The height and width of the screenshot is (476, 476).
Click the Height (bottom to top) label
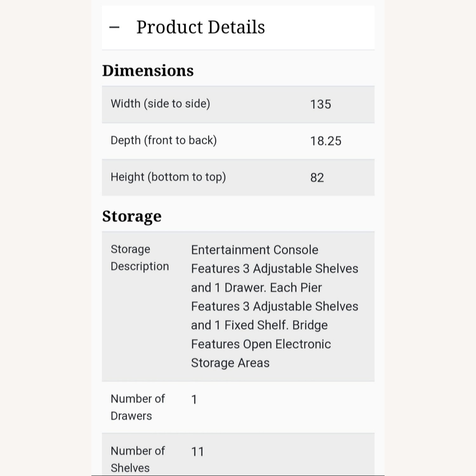pos(168,177)
